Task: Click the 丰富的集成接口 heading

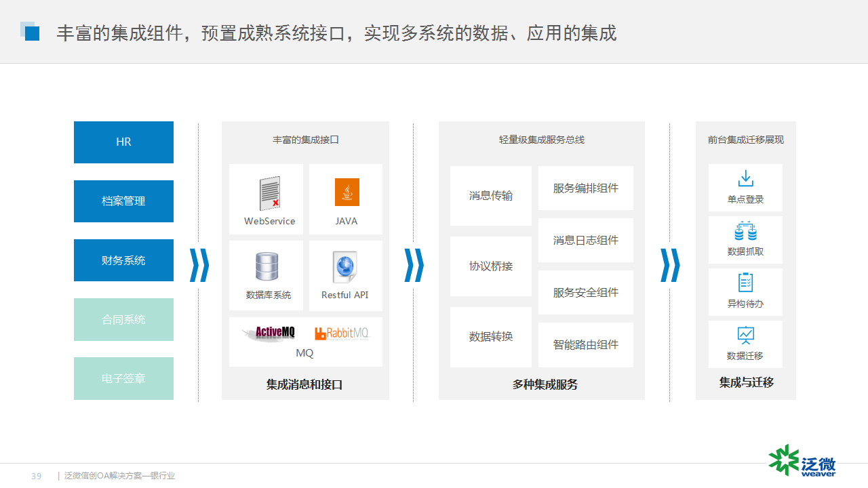Action: (306, 140)
